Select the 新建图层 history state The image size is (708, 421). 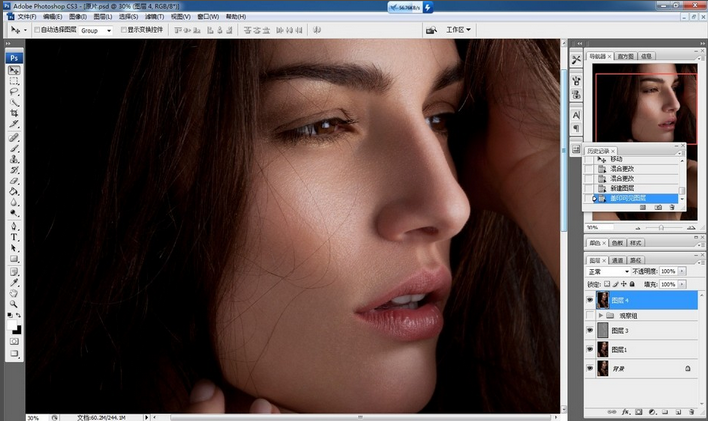(631, 188)
